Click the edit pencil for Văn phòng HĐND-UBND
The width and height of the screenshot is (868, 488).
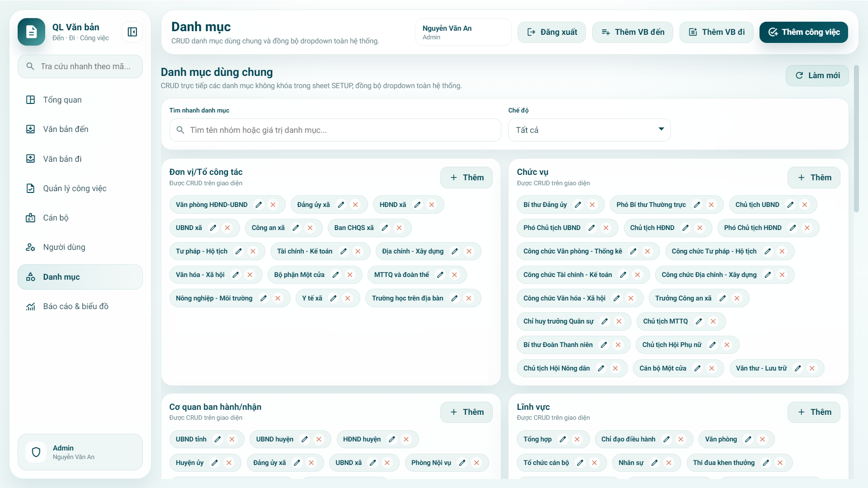tap(259, 205)
